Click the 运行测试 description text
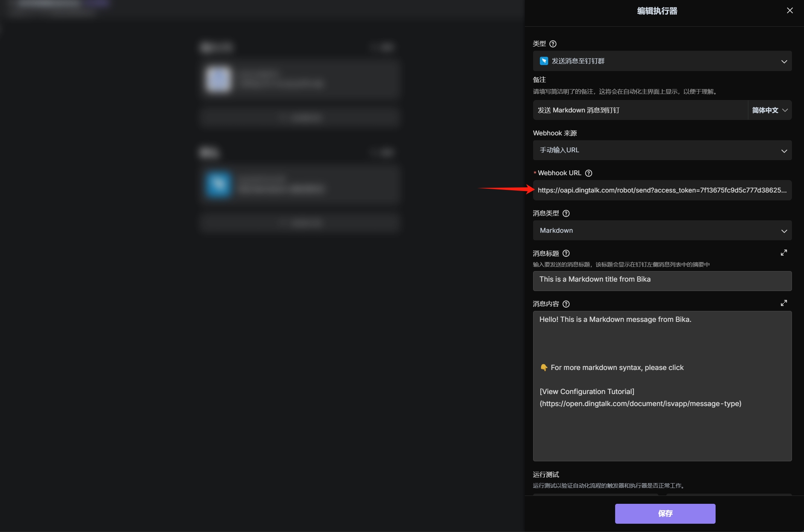 point(609,486)
